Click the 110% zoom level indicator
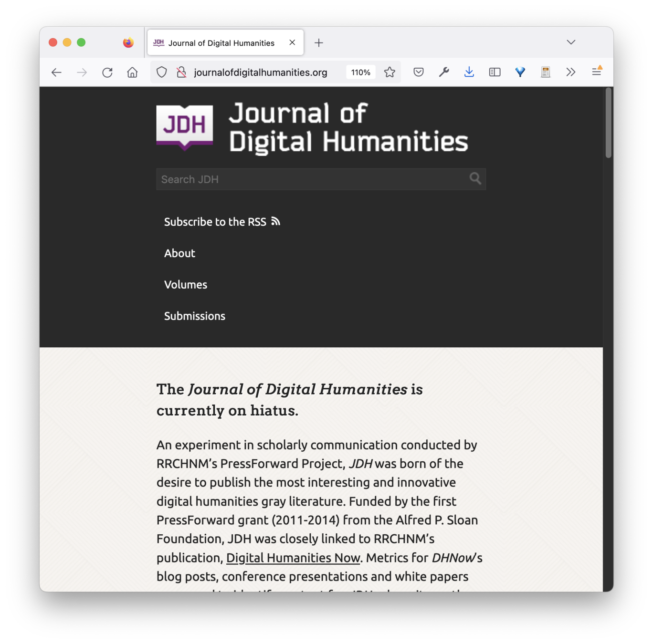 point(360,73)
